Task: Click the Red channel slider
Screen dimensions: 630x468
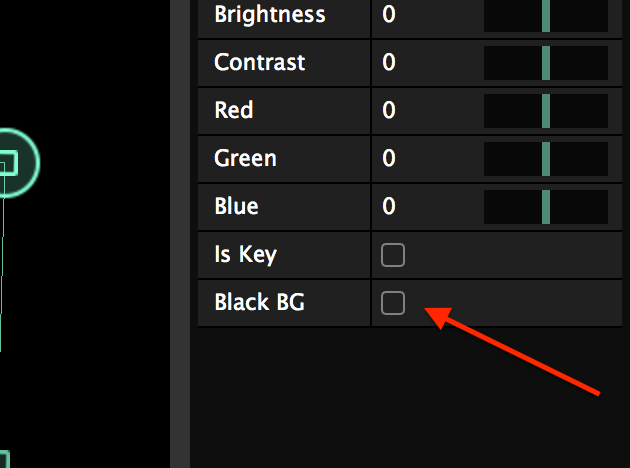Action: click(x=546, y=110)
